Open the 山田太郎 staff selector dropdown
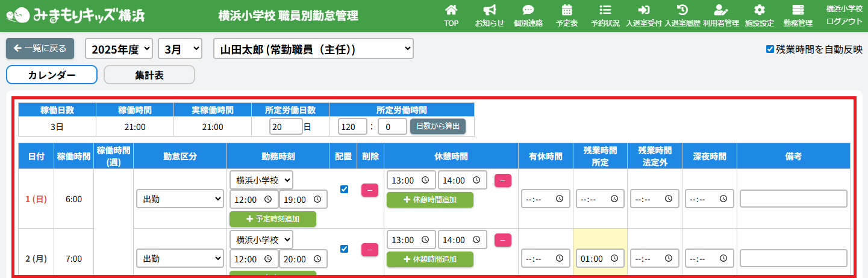The width and height of the screenshot is (868, 278). pyautogui.click(x=313, y=49)
